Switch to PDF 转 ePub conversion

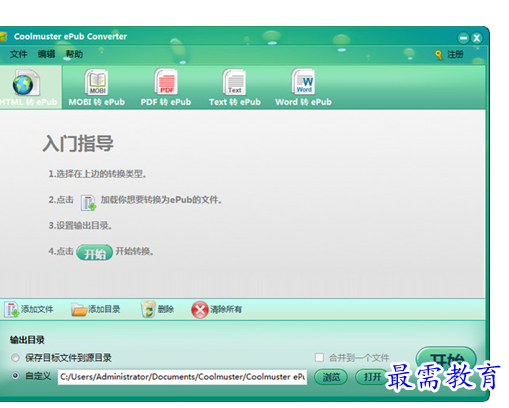pos(166,88)
